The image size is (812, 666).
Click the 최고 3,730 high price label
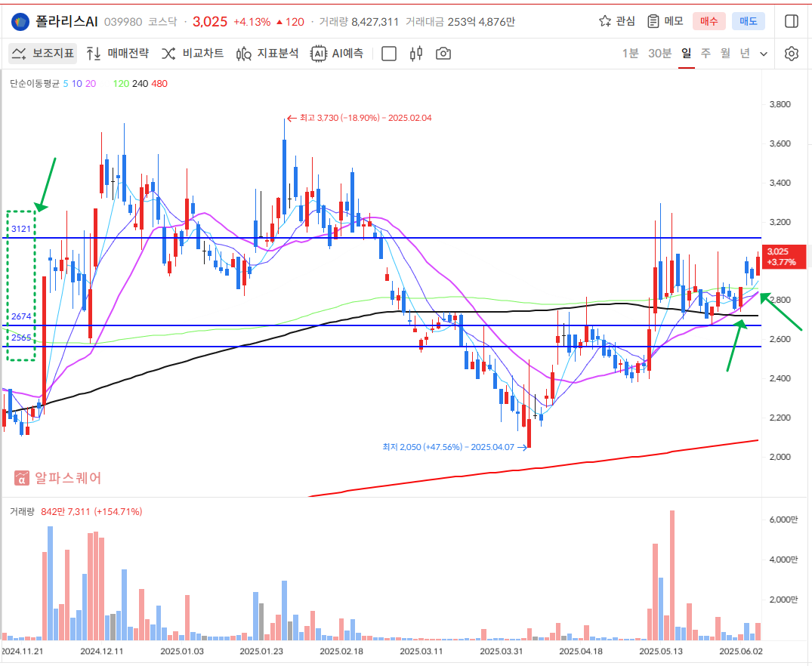click(360, 118)
